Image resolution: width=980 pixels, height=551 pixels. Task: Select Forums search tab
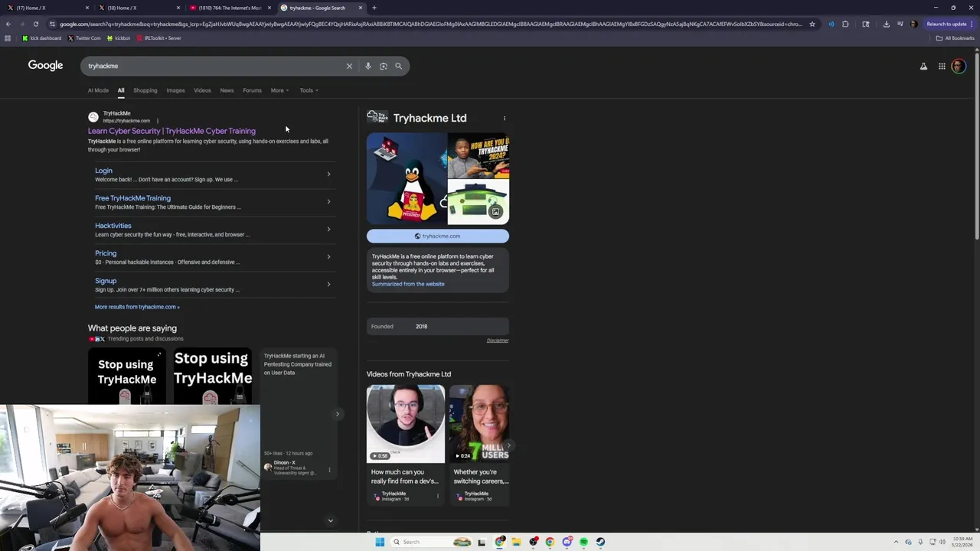tap(252, 90)
